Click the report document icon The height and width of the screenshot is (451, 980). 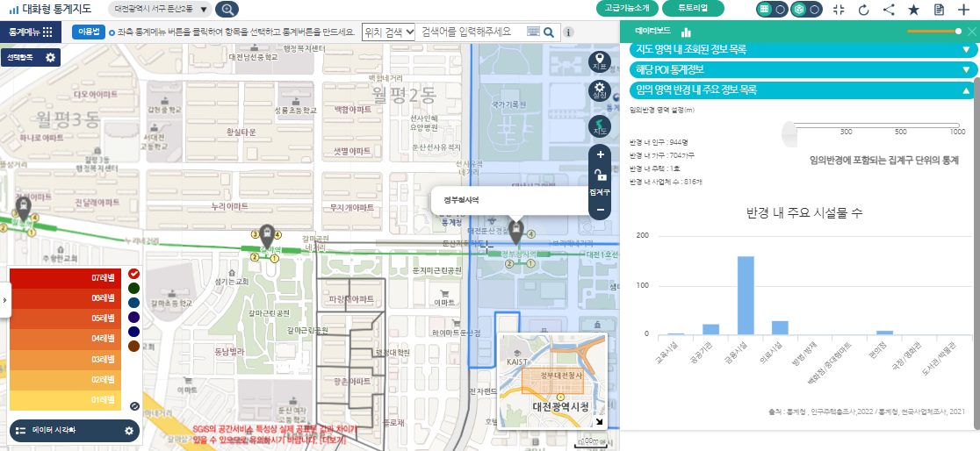click(x=939, y=10)
